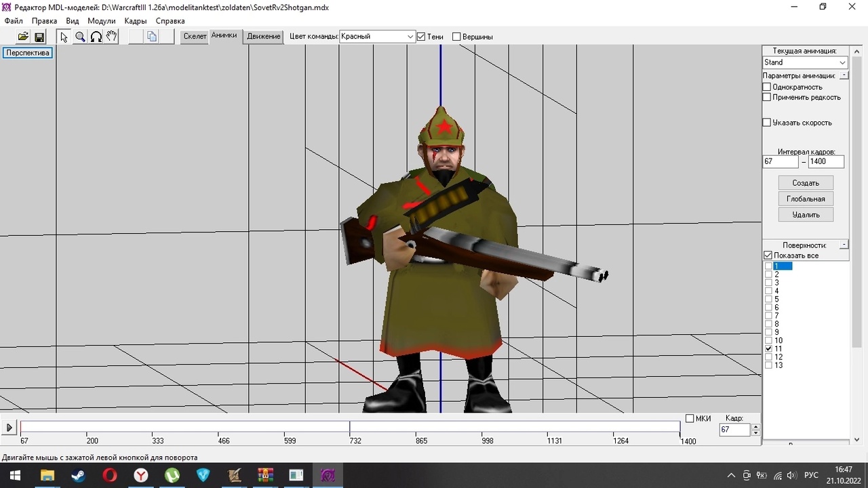
Task: Click the purple MDL editor taskbar icon
Action: coord(328,475)
